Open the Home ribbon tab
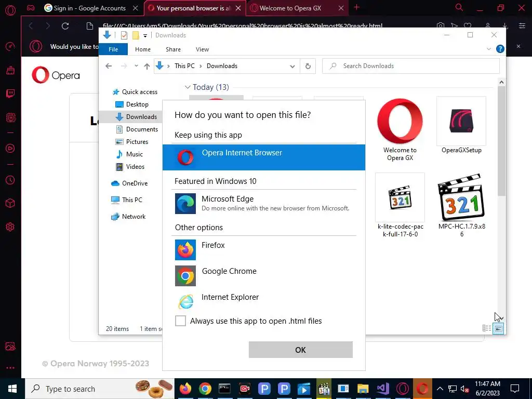Image resolution: width=532 pixels, height=399 pixels. 142,49
